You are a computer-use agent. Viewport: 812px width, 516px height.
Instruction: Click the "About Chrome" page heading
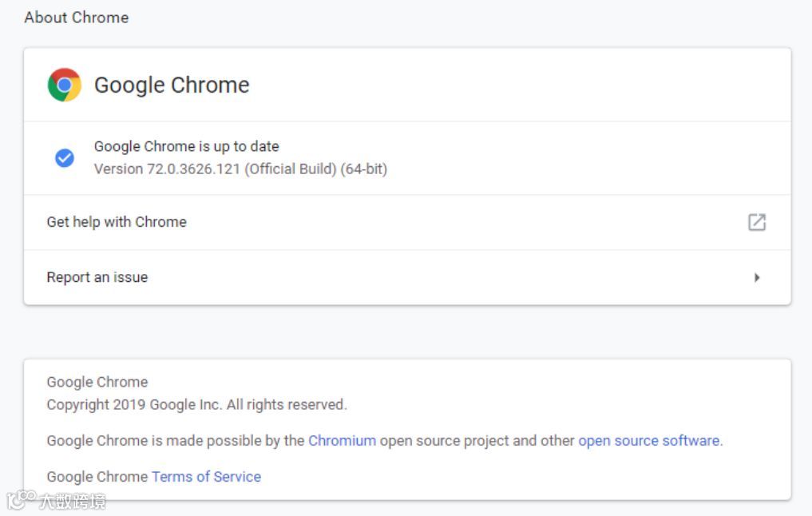click(x=77, y=18)
